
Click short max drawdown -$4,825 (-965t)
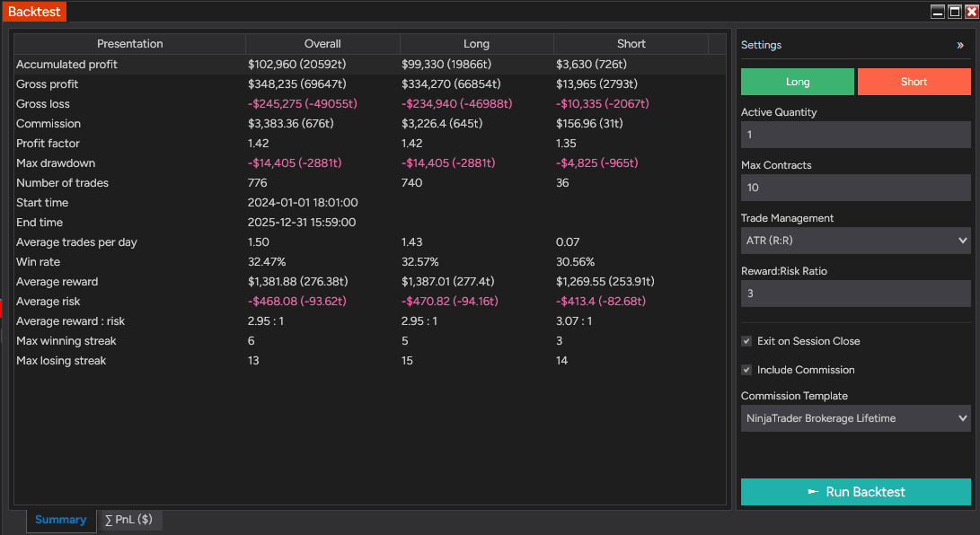(596, 163)
